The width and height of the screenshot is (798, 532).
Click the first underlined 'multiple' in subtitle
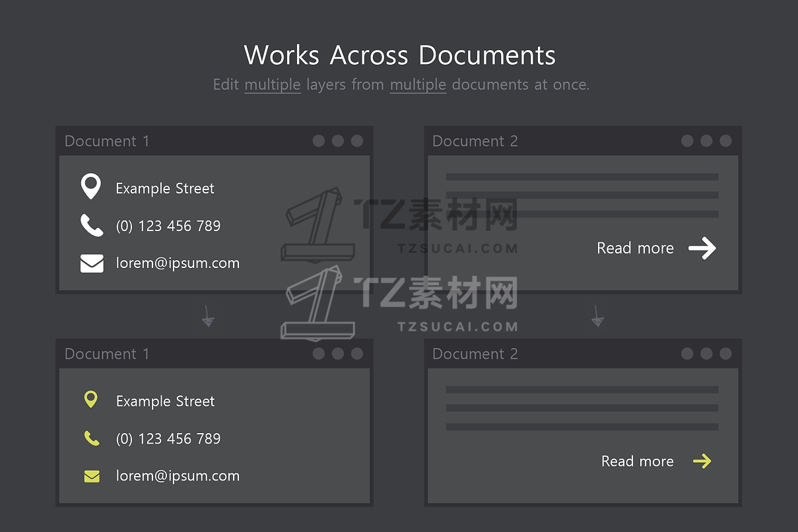pos(273,84)
